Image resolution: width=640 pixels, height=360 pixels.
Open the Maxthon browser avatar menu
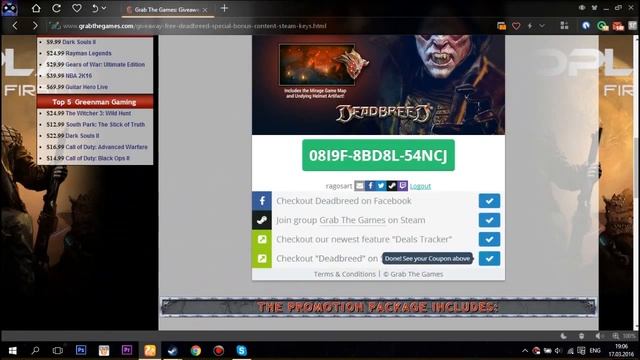click(x=9, y=9)
